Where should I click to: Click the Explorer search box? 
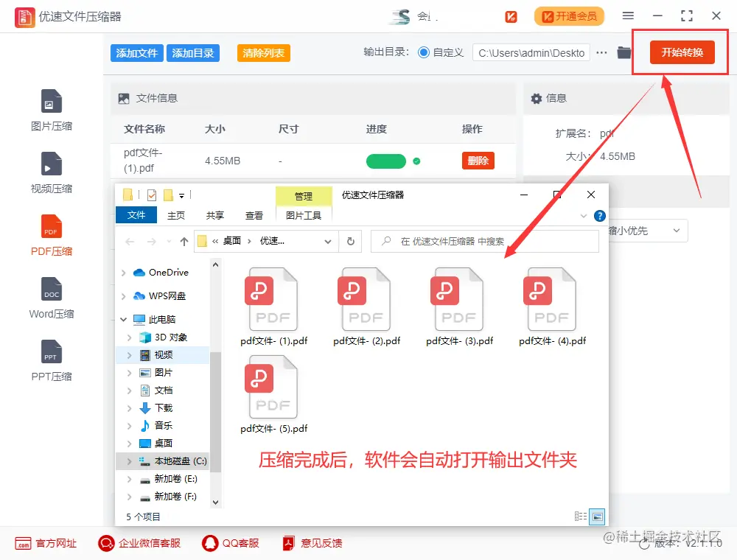(485, 242)
